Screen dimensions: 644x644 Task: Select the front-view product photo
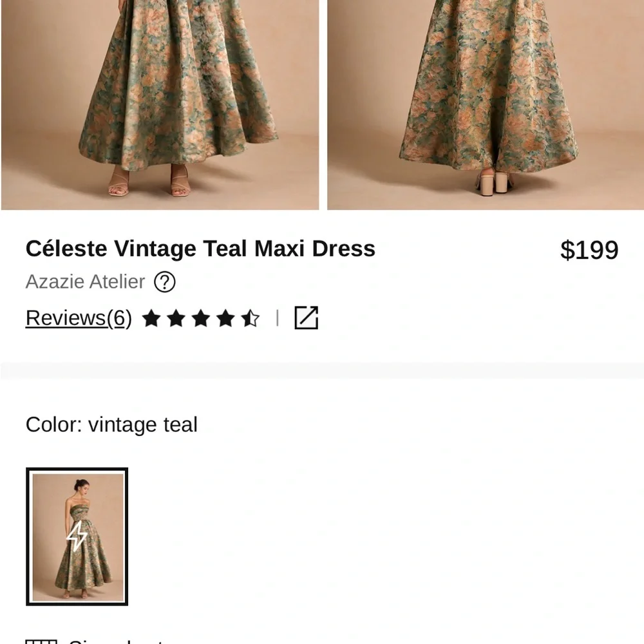pyautogui.click(x=159, y=103)
